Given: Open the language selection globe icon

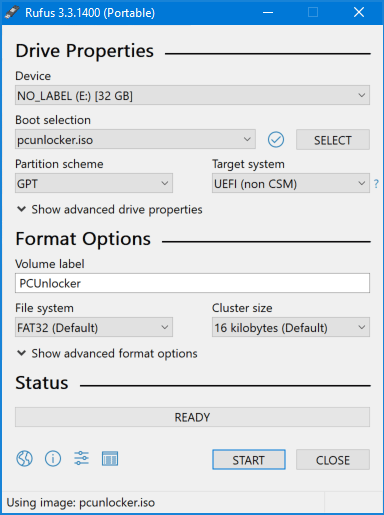Looking at the screenshot, I should tap(24, 459).
